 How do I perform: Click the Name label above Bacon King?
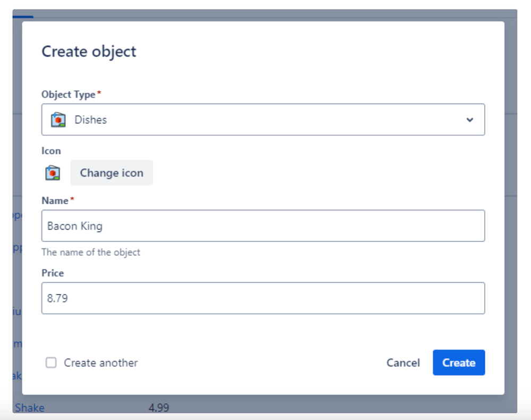point(55,200)
